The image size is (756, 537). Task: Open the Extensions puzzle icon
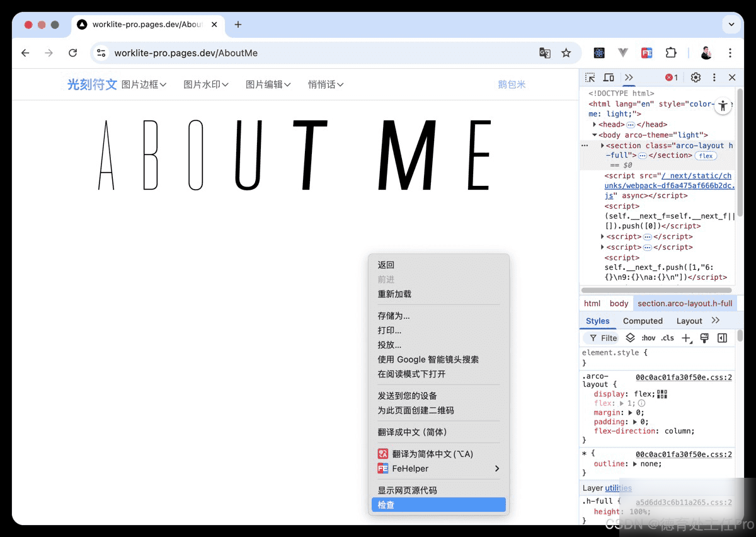pos(671,53)
